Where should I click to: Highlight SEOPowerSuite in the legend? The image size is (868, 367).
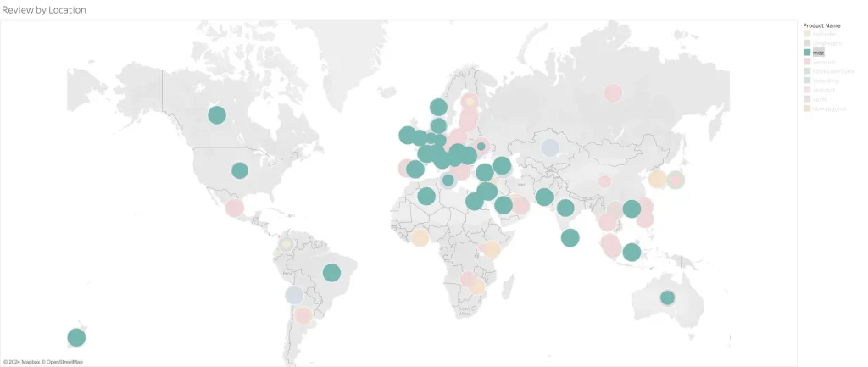click(833, 71)
